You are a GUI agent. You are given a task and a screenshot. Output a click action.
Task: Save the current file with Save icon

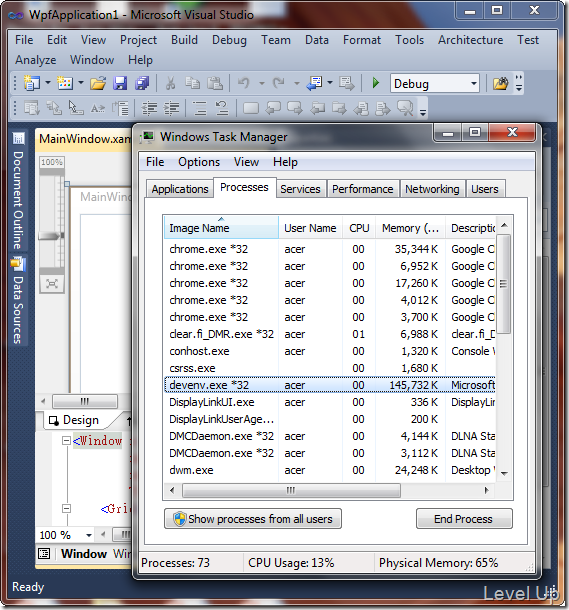(x=120, y=83)
